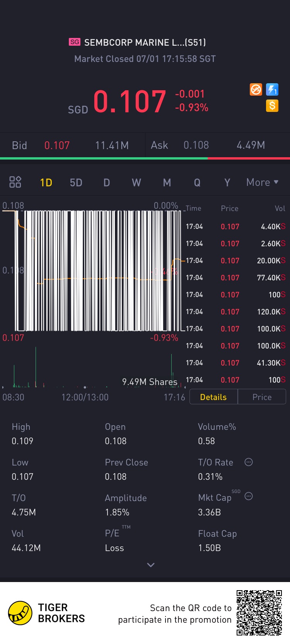Tap the Market Closed timestamp line
Viewport: 290px width, 644px height.
pos(145,59)
